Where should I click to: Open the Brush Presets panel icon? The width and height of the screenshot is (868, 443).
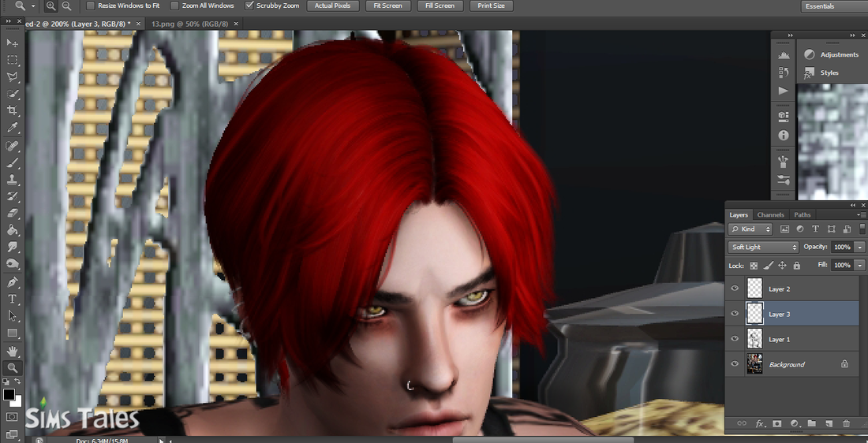[783, 180]
